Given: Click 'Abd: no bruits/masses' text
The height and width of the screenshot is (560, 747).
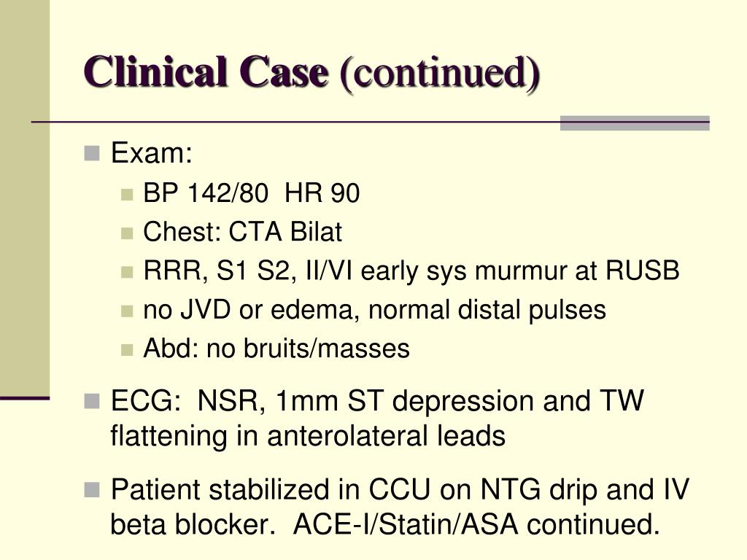Looking at the screenshot, I should [x=276, y=349].
